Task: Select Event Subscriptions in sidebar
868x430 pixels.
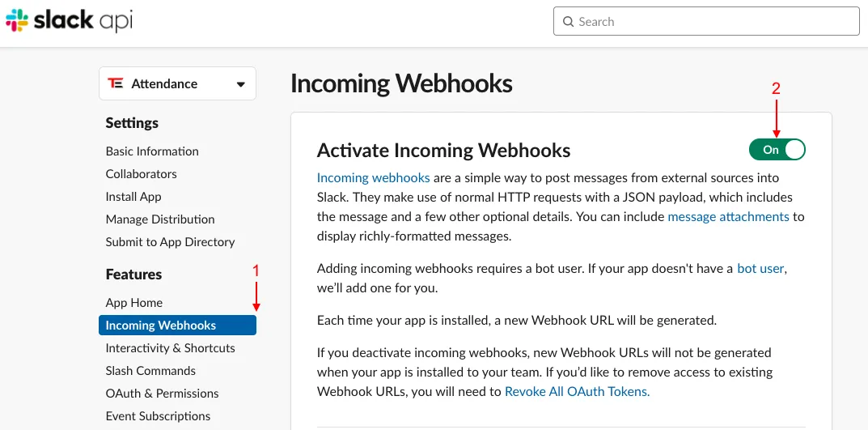Action: pyautogui.click(x=158, y=416)
